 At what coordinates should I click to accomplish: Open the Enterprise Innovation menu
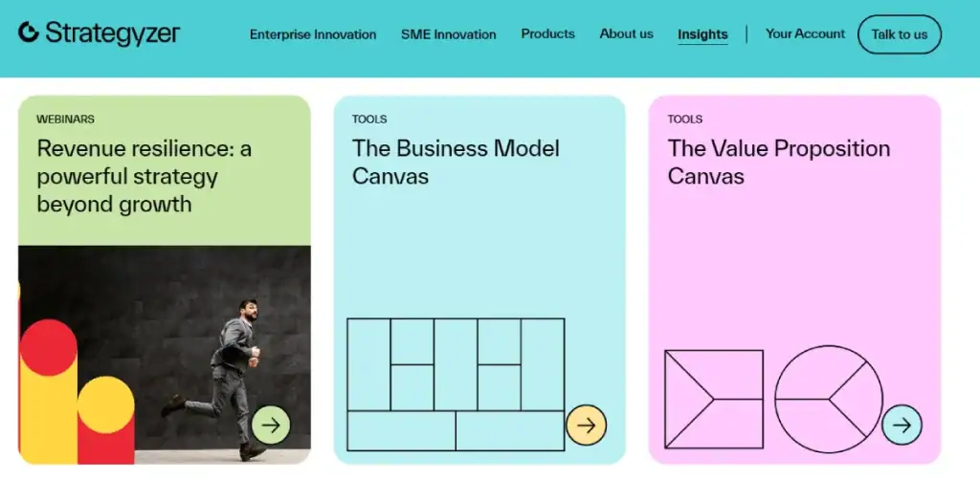click(313, 34)
